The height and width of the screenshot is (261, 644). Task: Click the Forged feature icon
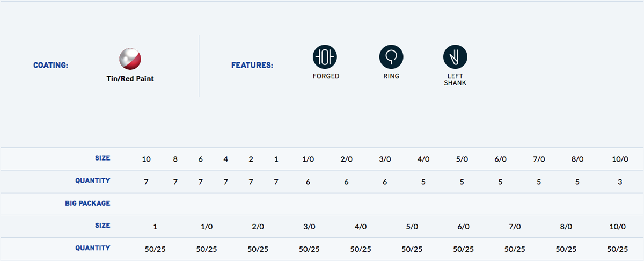(325, 56)
